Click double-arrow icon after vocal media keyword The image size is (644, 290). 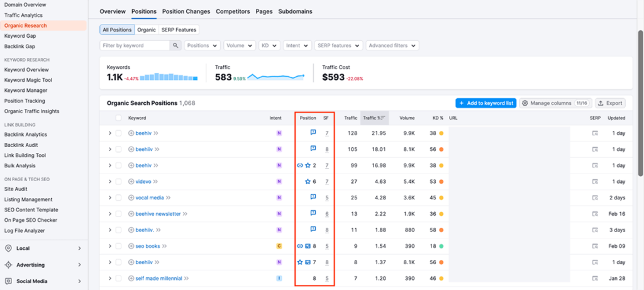(167, 198)
